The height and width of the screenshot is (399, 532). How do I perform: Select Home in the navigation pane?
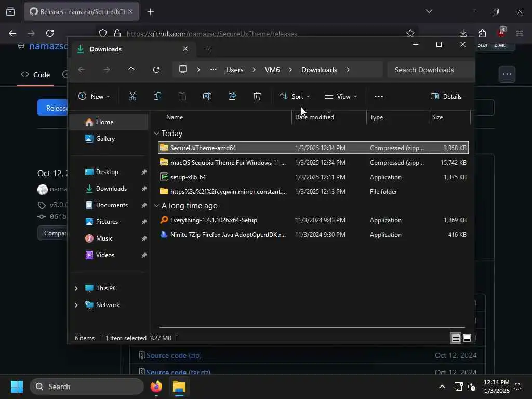(x=109, y=122)
